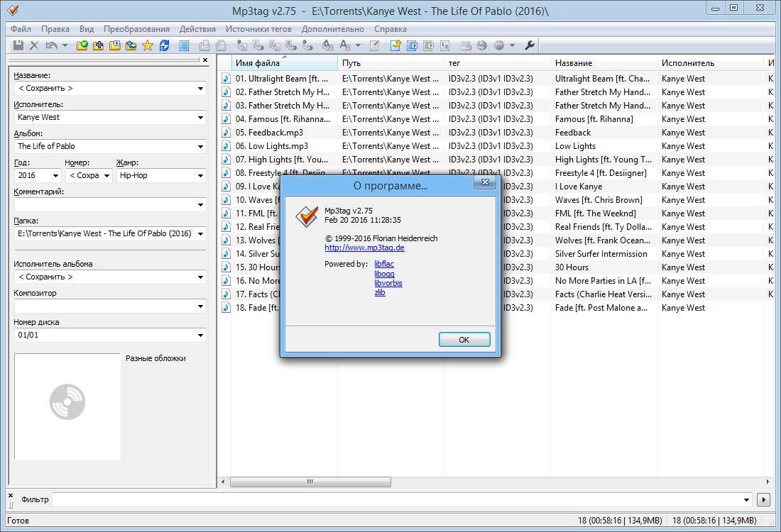
Task: Expand the Папка path combo box
Action: pos(200,233)
